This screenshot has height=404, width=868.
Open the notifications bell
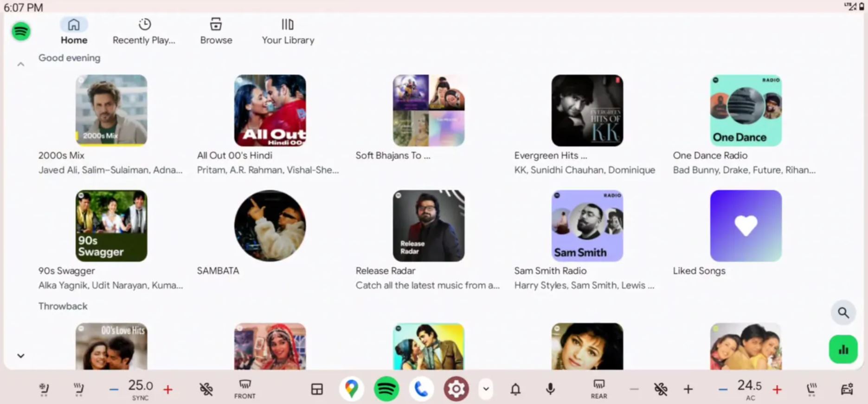515,389
